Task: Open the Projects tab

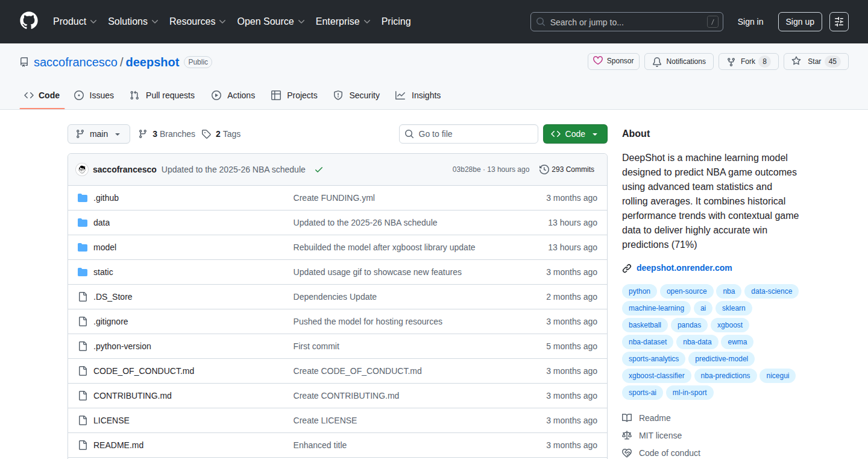Action: tap(294, 95)
